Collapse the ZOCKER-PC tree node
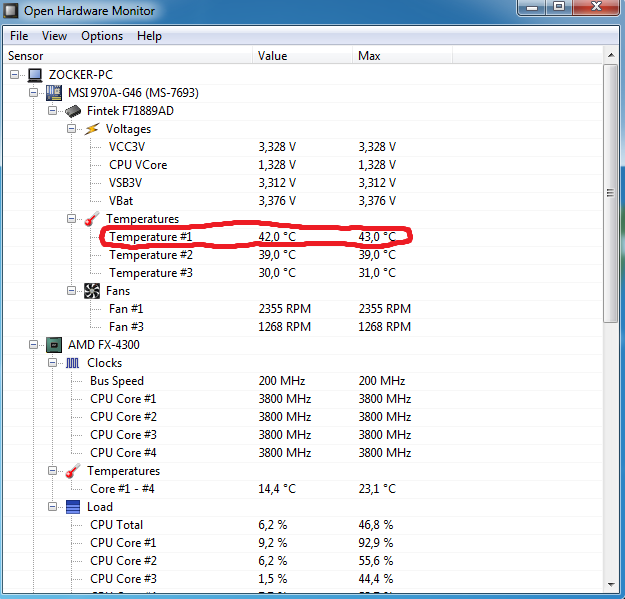The image size is (625, 599). tap(14, 75)
